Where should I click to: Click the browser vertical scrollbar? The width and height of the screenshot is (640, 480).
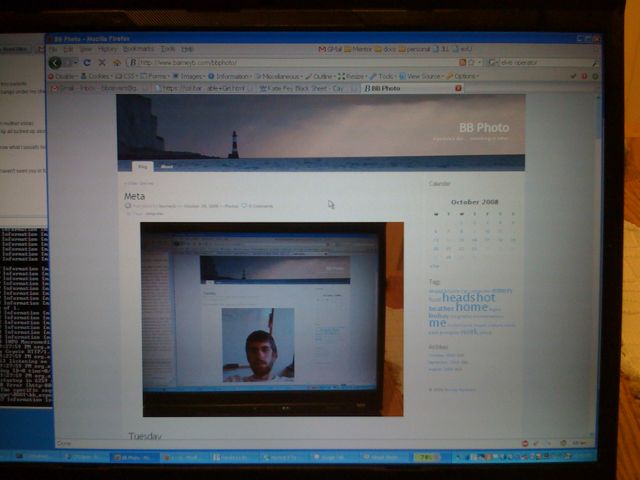pyautogui.click(x=598, y=265)
